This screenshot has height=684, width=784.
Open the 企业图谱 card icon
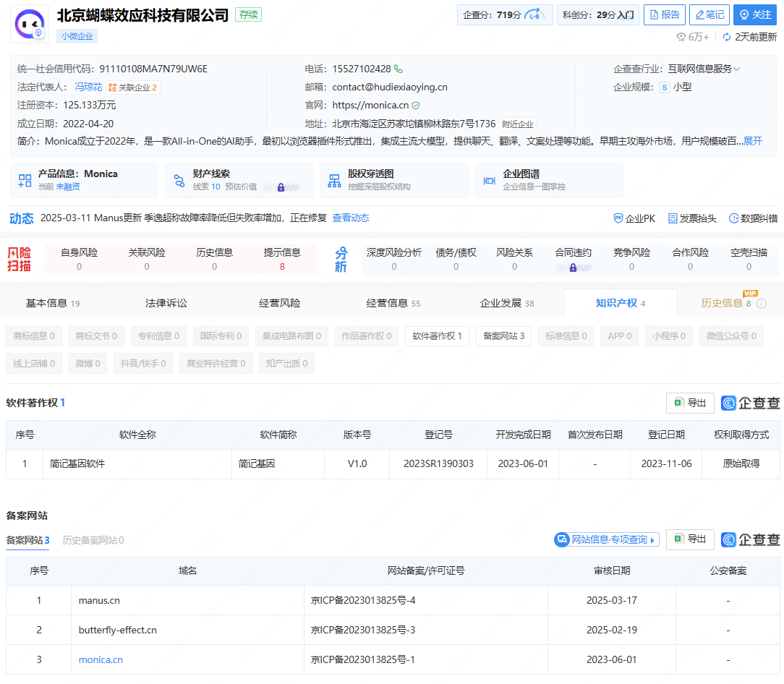tap(490, 181)
